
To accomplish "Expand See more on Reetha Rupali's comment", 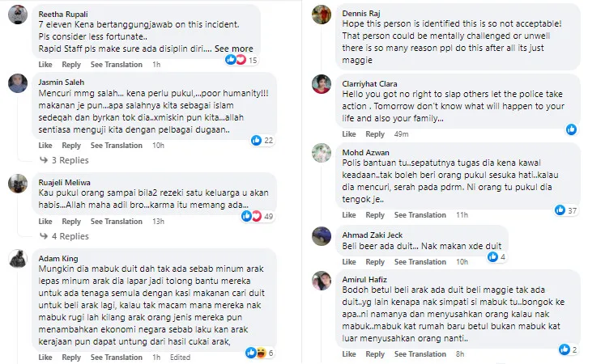I will 234,49.
